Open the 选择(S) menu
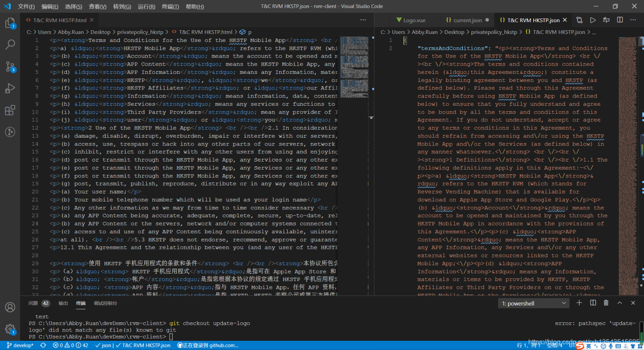 (x=74, y=6)
